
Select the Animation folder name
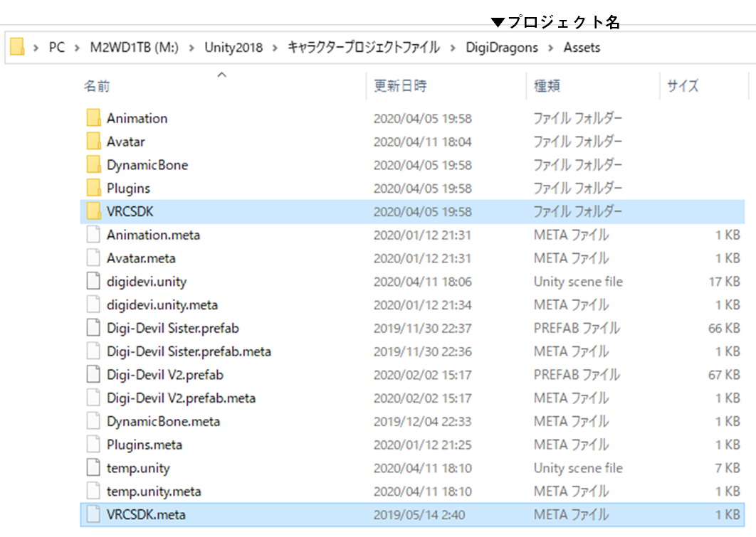pos(137,118)
